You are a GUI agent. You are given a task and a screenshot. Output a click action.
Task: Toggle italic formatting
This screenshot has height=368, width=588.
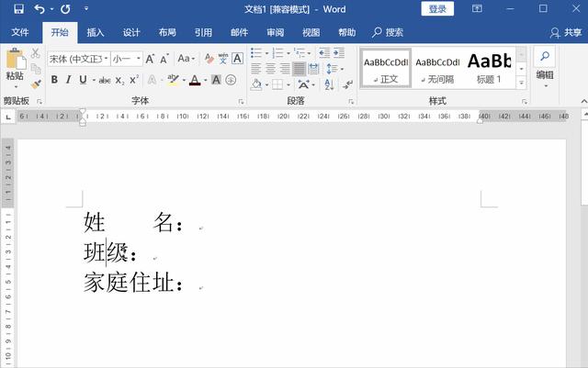point(68,80)
